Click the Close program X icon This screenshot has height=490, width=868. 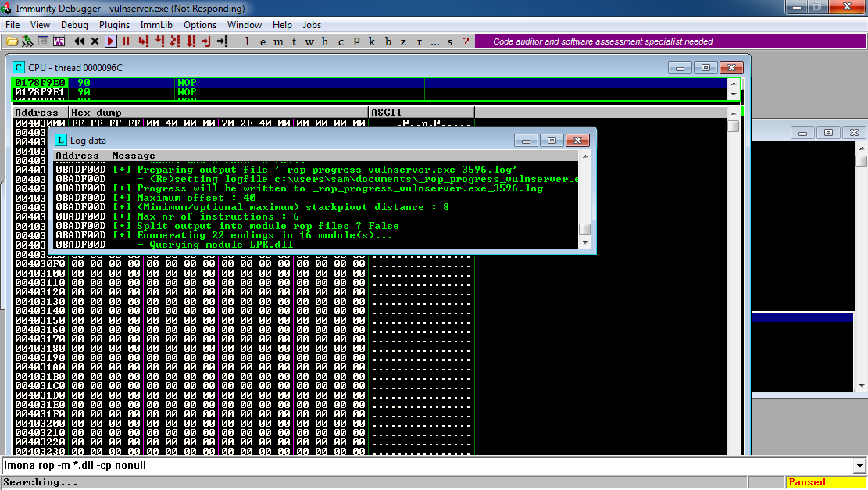[95, 41]
